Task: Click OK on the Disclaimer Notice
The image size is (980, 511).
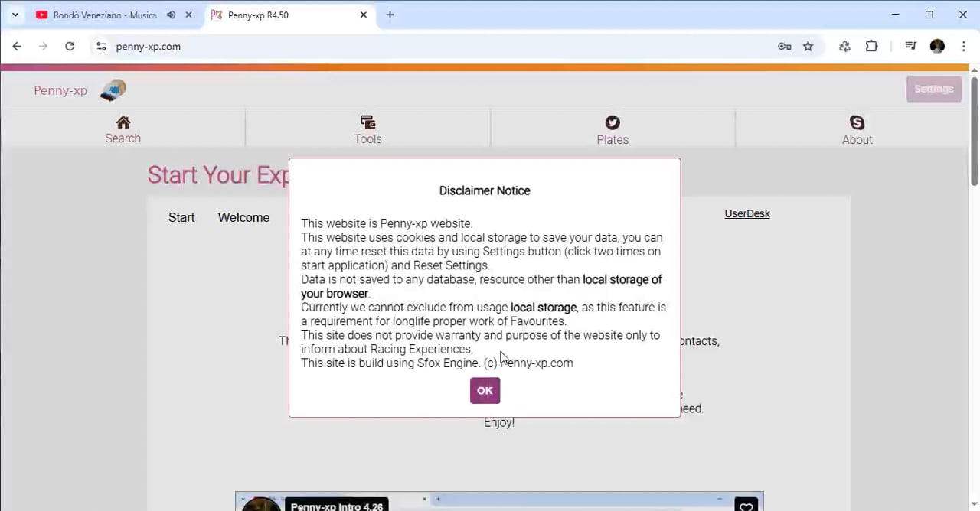Action: [x=485, y=390]
